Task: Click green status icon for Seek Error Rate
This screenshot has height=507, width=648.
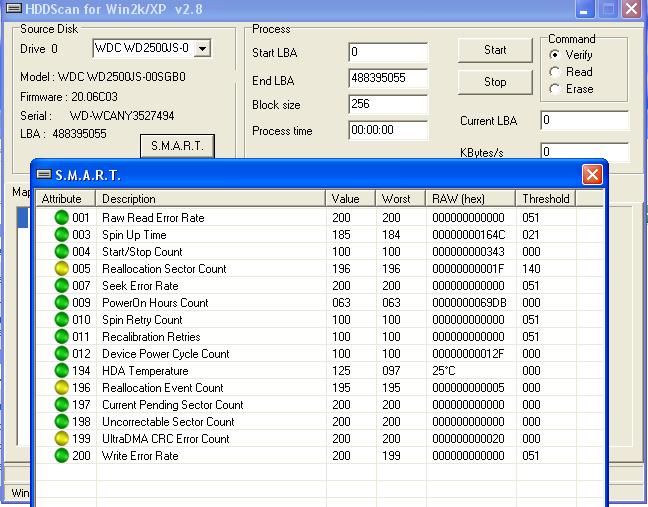Action: 62,286
